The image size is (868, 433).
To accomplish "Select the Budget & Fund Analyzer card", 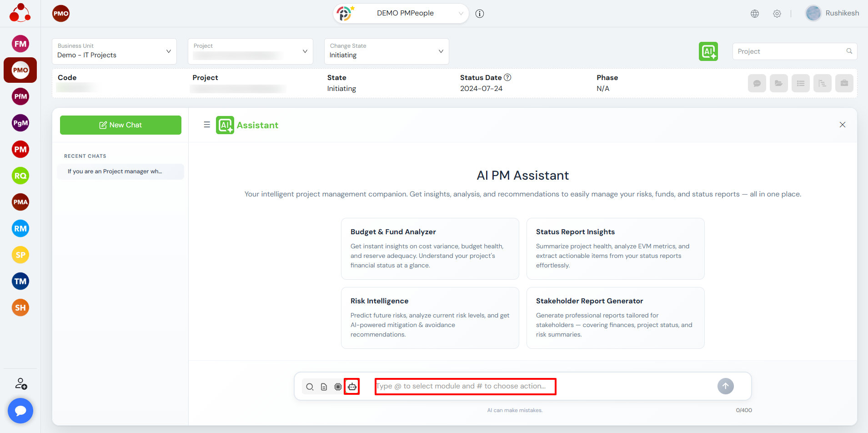I will pos(430,248).
